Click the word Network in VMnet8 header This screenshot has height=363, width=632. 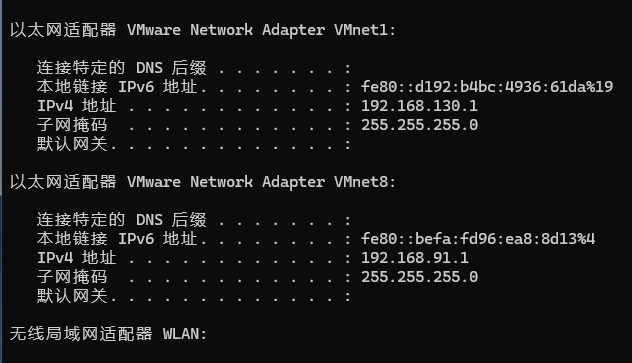(x=221, y=182)
